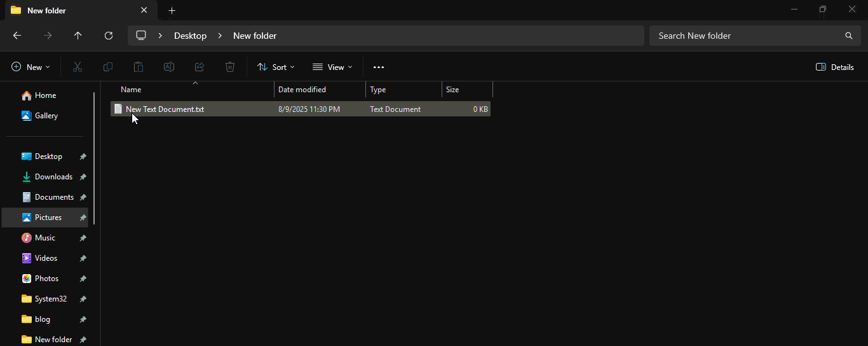
Task: Click the search magnifier icon
Action: (849, 36)
